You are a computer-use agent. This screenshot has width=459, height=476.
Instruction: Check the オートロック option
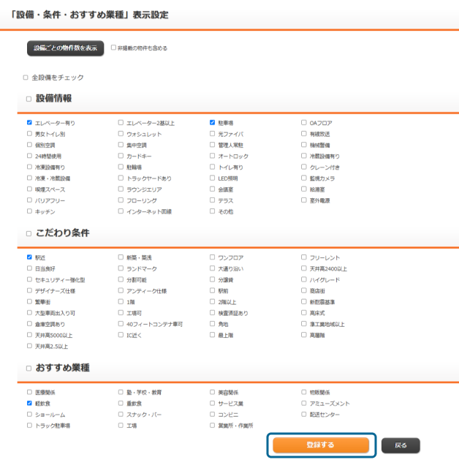coord(212,156)
